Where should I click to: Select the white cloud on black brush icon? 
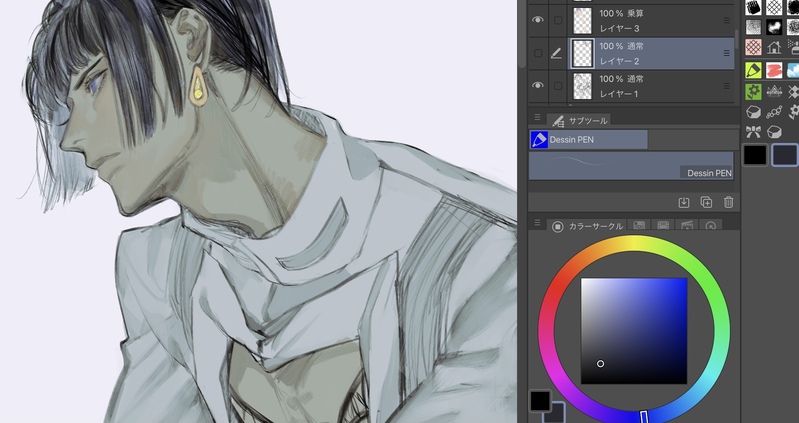pos(774,27)
